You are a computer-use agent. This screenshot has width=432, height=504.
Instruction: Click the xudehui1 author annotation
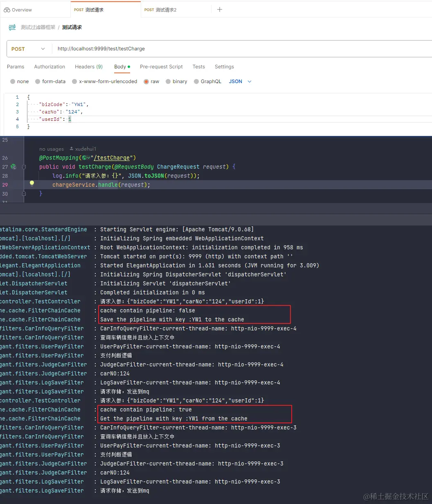(83, 149)
